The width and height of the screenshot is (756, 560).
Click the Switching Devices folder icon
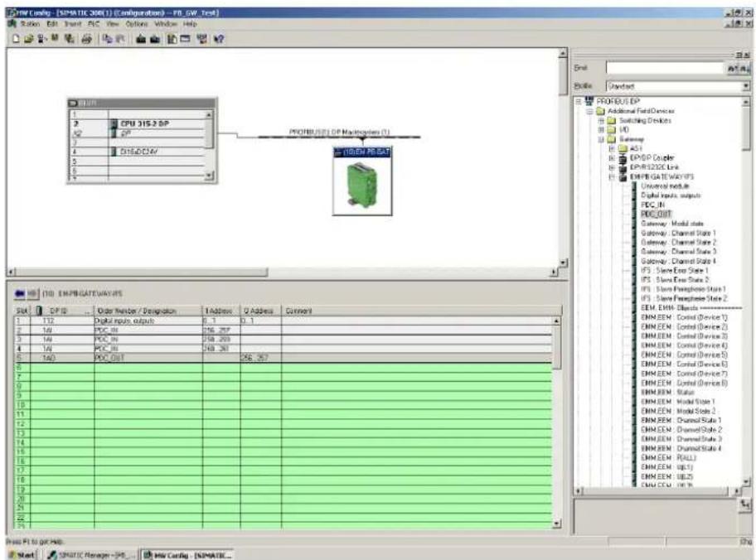[612, 120]
